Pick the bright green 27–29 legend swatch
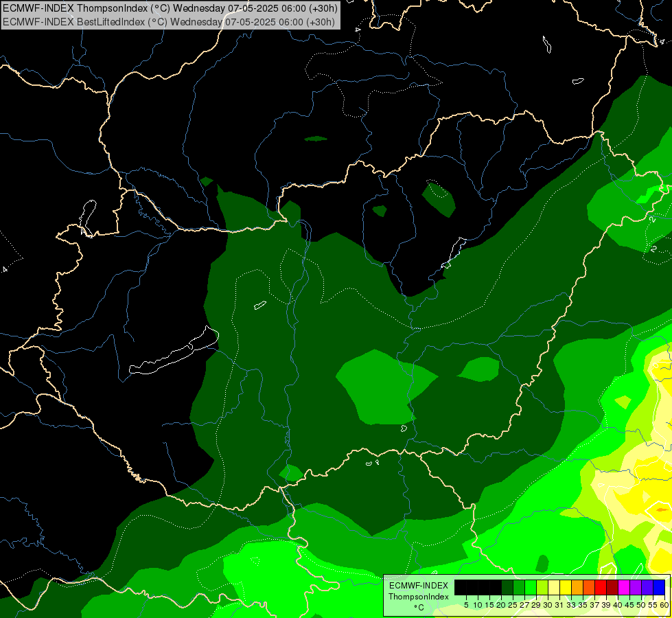 click(531, 587)
